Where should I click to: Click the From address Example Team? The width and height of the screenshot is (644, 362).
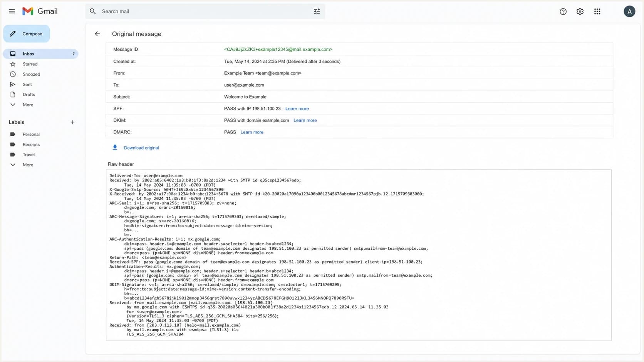tap(263, 73)
